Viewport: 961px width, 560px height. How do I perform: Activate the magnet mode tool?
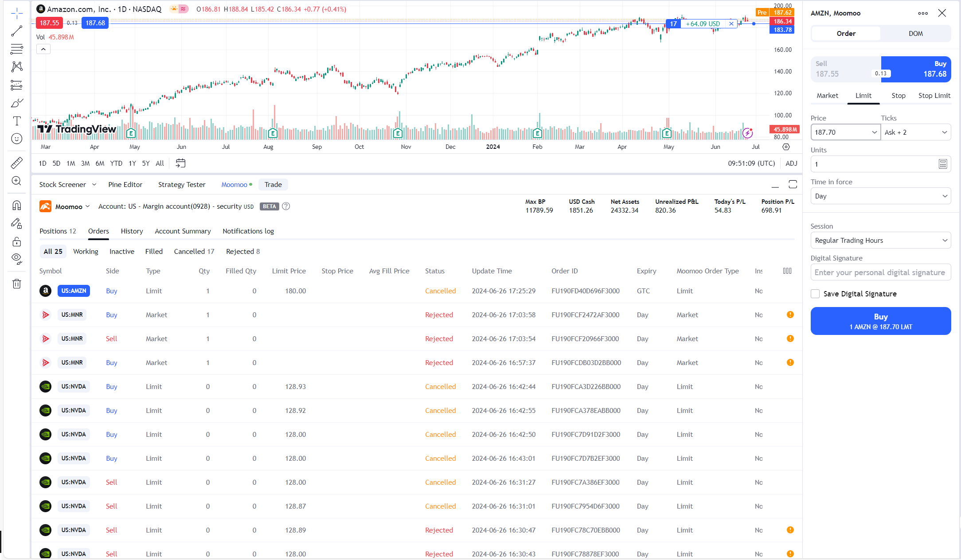point(17,205)
